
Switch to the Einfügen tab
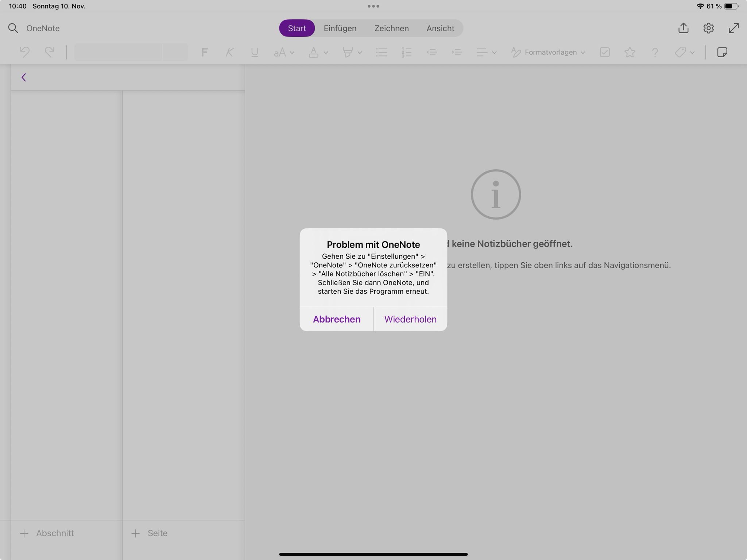click(340, 28)
